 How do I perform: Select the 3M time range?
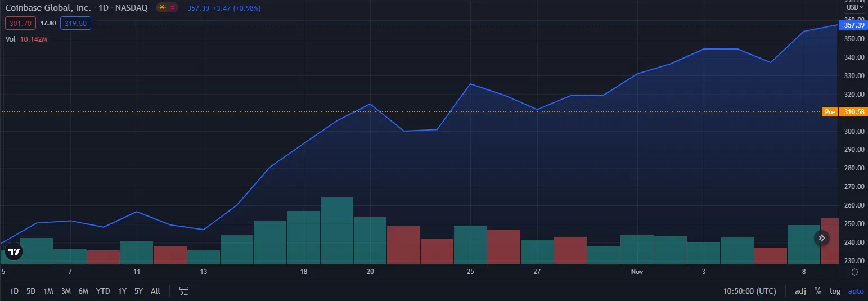(66, 291)
